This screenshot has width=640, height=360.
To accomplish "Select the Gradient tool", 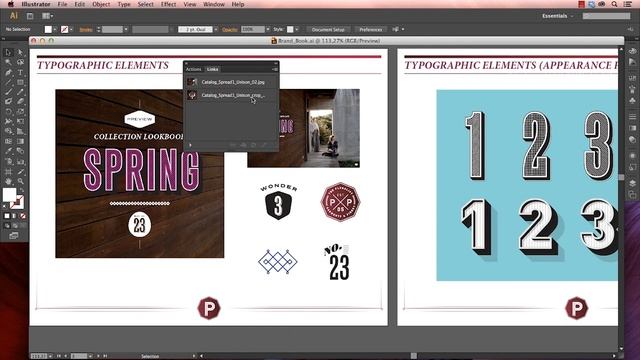I will point(20,141).
